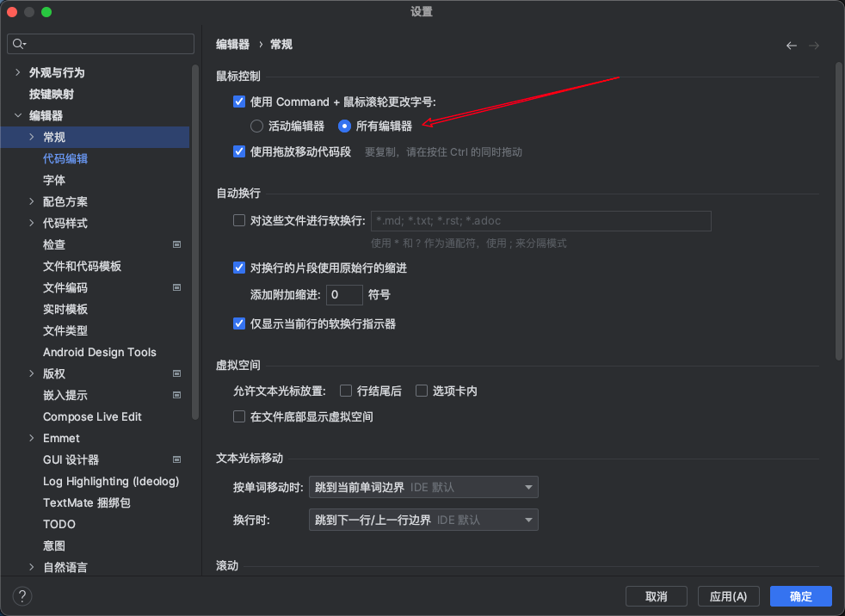Click the 添加附加缩进 number field
Image resolution: width=845 pixels, height=616 pixels.
pos(343,295)
